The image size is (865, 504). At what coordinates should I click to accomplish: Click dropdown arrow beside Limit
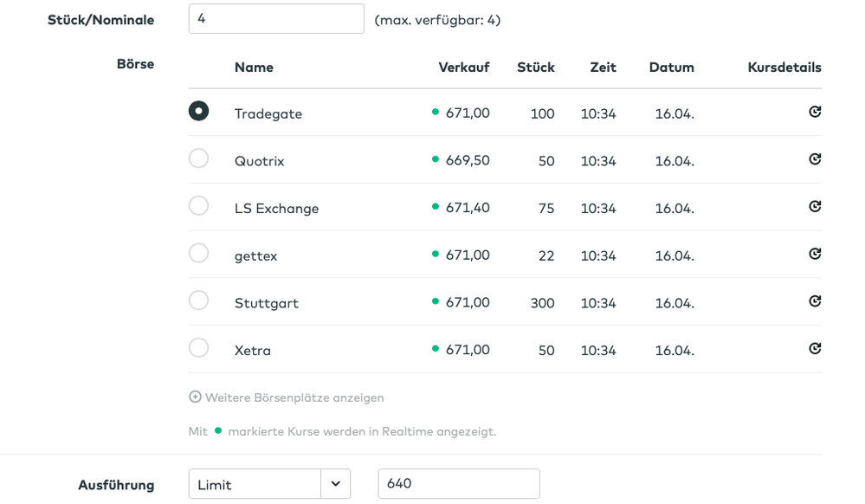(335, 484)
